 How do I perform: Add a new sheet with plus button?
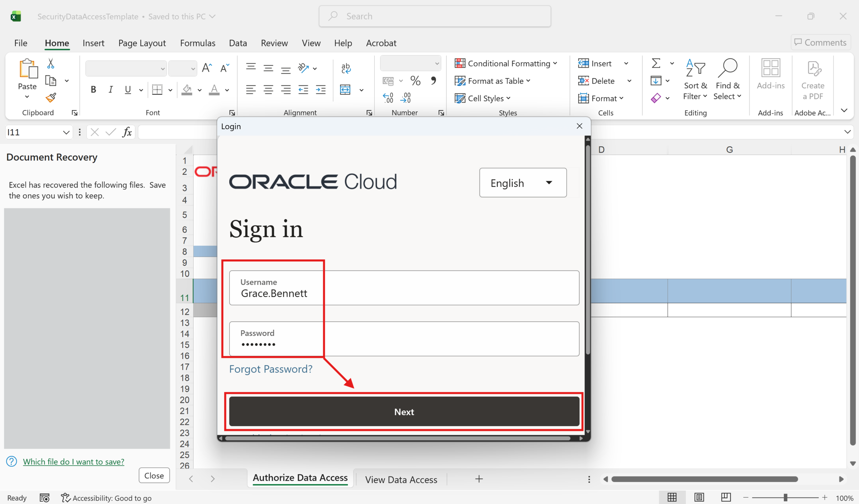coord(479,479)
